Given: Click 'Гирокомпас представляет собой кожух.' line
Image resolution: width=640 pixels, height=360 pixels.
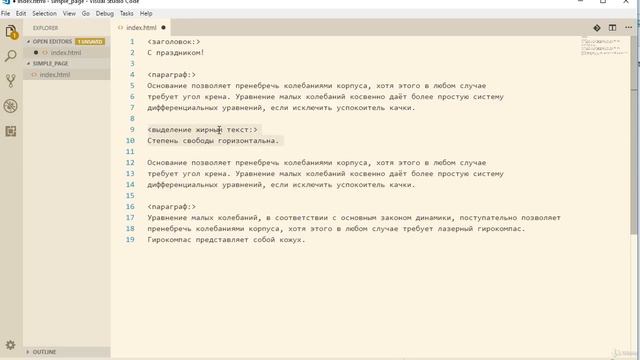Looking at the screenshot, I should click(226, 240).
